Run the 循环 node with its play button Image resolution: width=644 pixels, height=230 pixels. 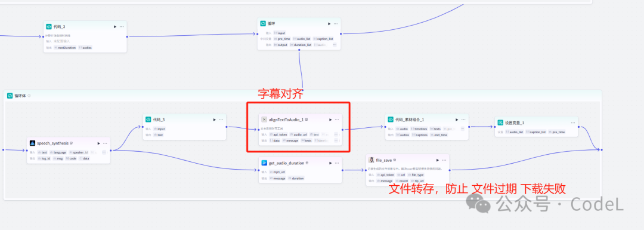click(x=329, y=24)
